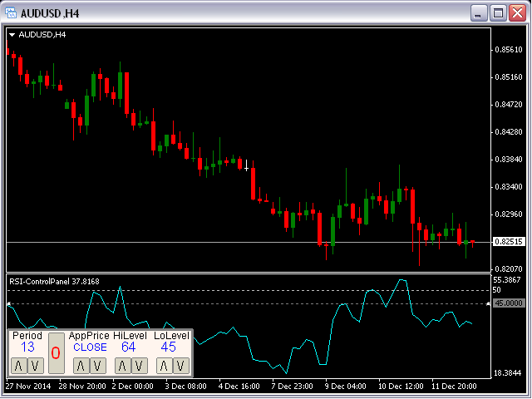Expand the AUDUSD,H4 chart dropdown triangle
The height and width of the screenshot is (399, 532).
point(12,34)
